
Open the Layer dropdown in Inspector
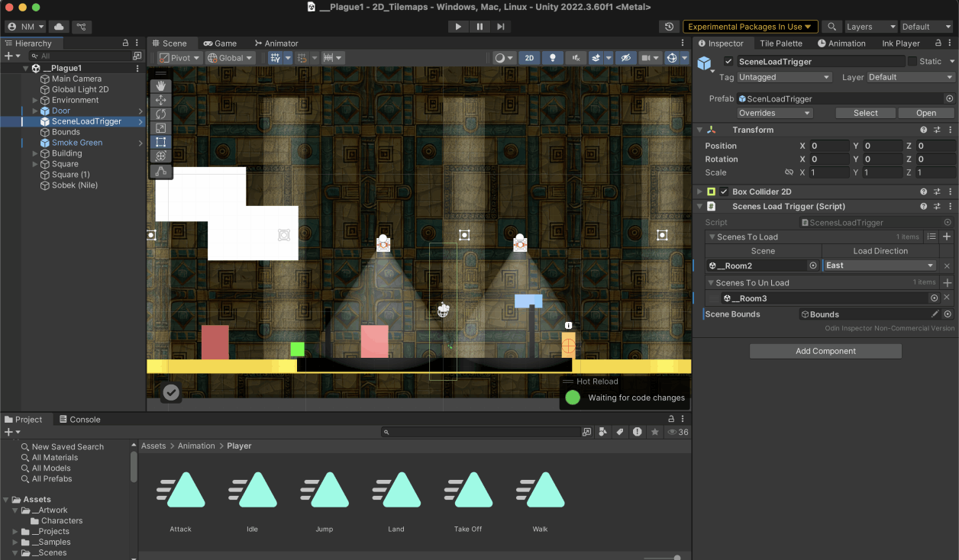tap(911, 77)
